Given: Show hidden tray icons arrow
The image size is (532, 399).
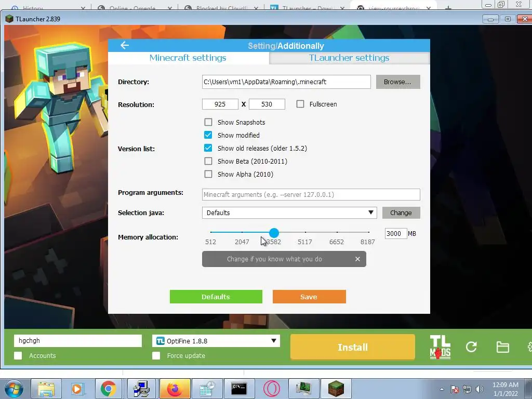Looking at the screenshot, I should click(x=442, y=389).
